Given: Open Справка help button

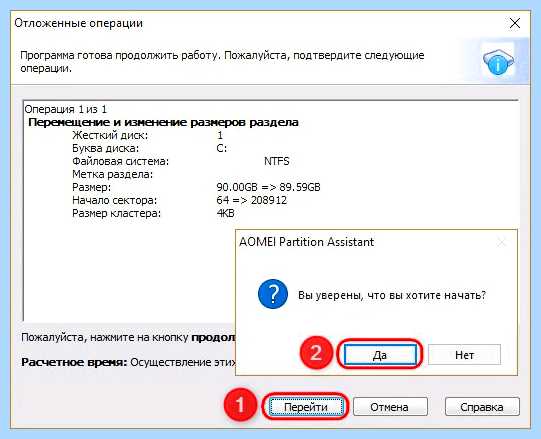Looking at the screenshot, I should coord(482,407).
